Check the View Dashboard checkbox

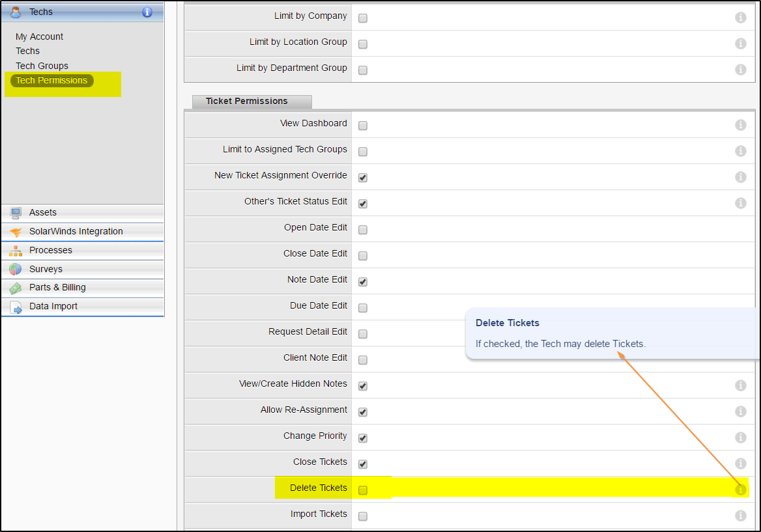pyautogui.click(x=362, y=126)
